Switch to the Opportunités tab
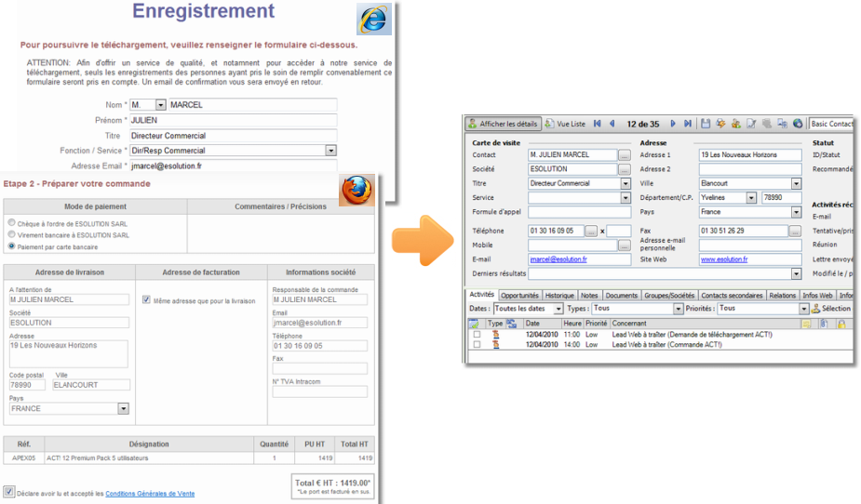 (520, 296)
